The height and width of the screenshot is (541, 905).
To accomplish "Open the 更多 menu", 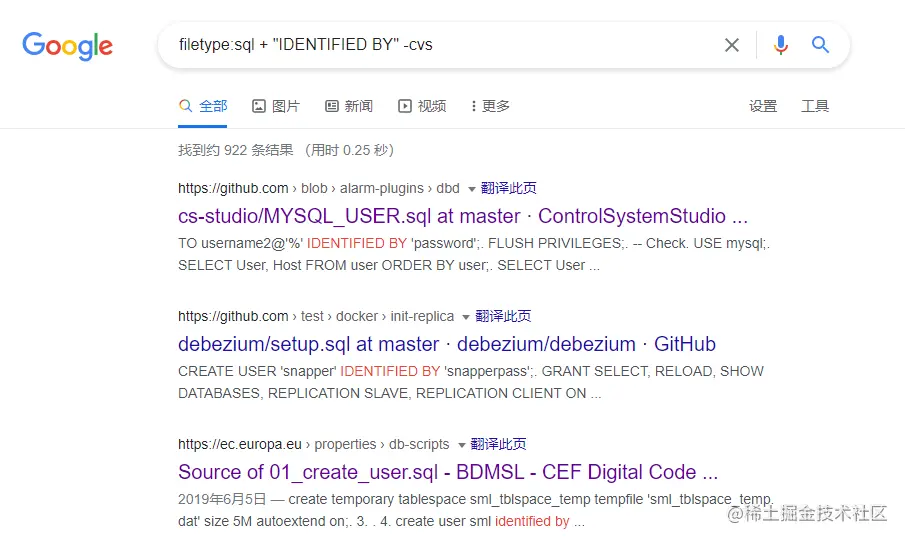I will [x=490, y=106].
